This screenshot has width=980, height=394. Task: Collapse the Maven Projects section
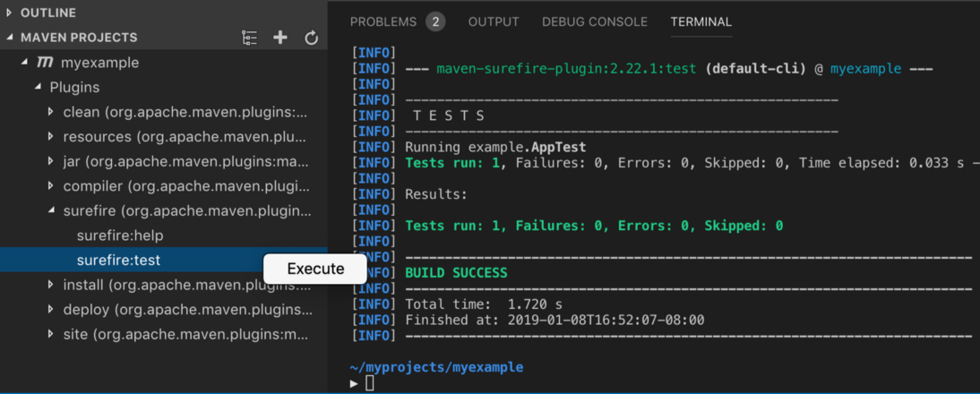[10, 38]
